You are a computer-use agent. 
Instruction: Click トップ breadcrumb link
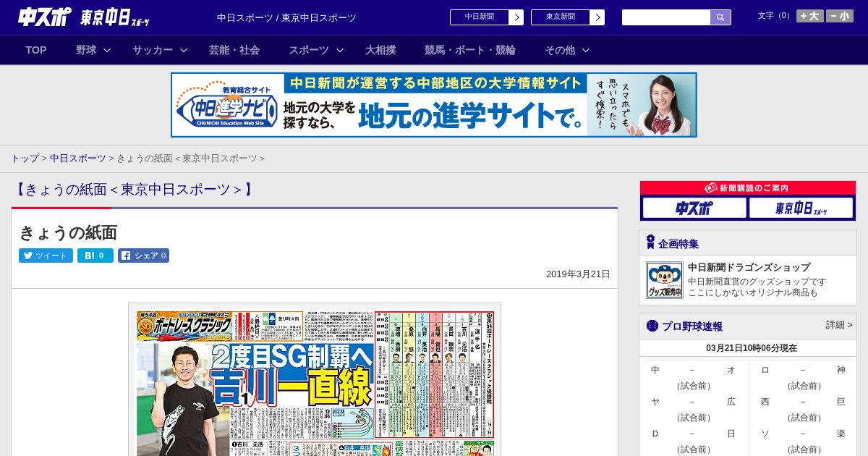tap(25, 158)
